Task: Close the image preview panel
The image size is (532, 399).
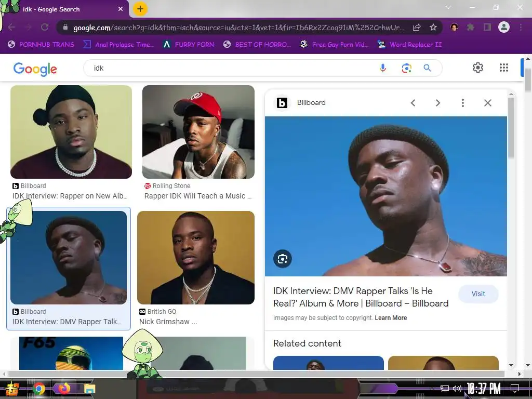Action: tap(487, 103)
